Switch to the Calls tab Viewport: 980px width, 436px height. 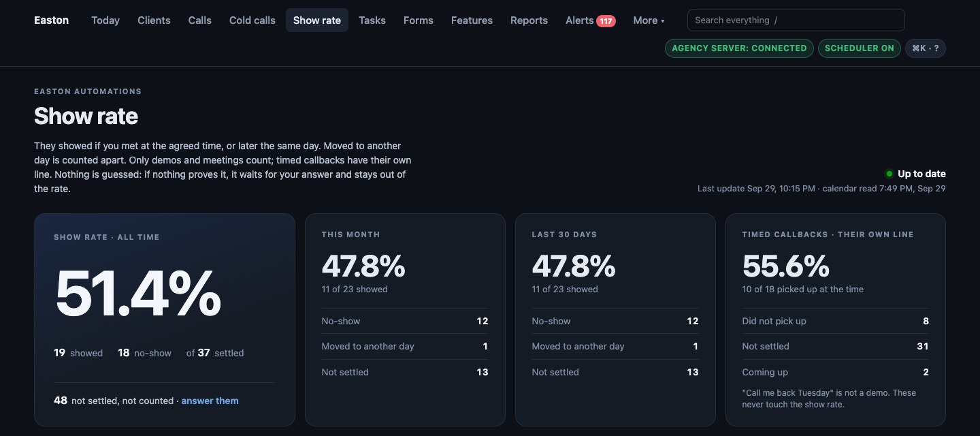200,20
